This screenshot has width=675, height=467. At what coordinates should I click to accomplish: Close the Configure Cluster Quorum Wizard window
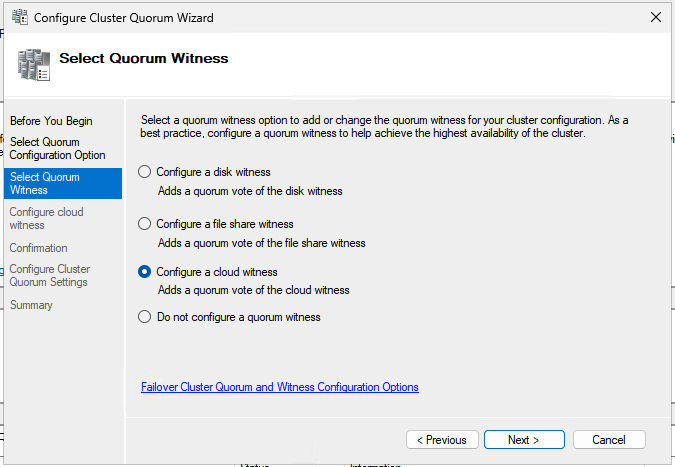click(x=655, y=18)
